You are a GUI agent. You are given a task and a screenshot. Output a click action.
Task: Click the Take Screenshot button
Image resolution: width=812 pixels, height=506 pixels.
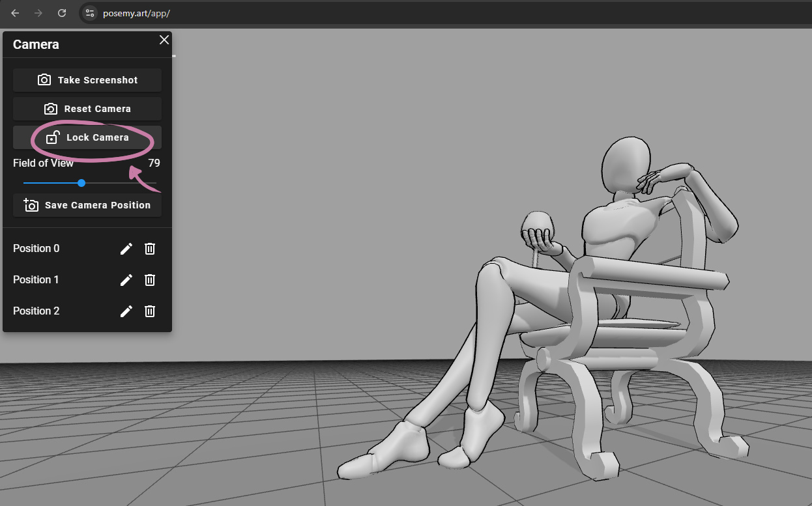[87, 80]
